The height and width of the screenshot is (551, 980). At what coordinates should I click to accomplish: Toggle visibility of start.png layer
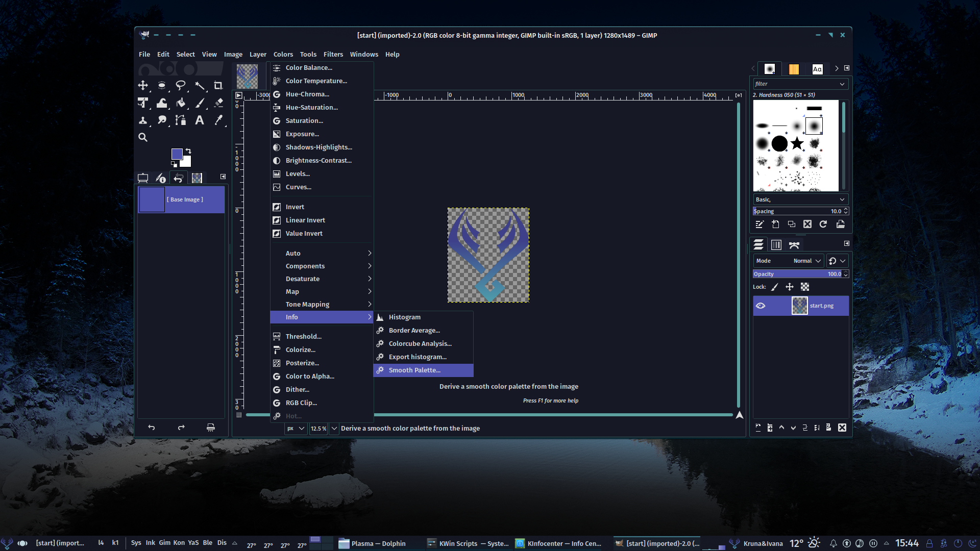(x=761, y=306)
